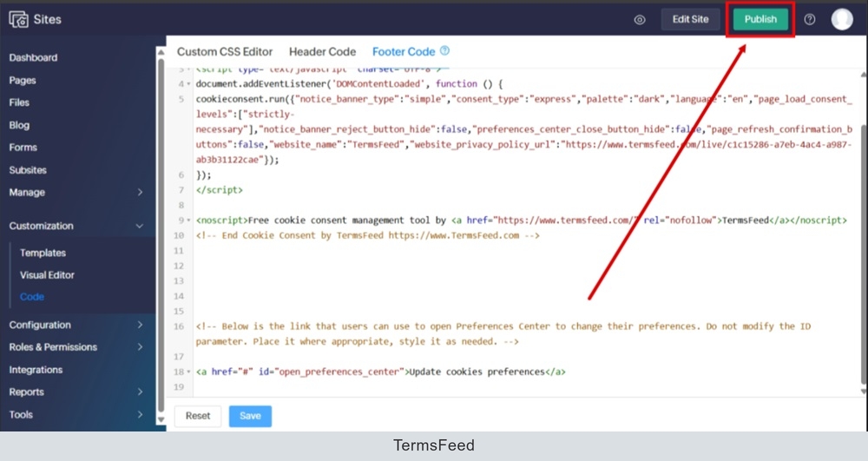The height and width of the screenshot is (461, 868).
Task: Open Integrations in the sidebar
Action: point(36,370)
